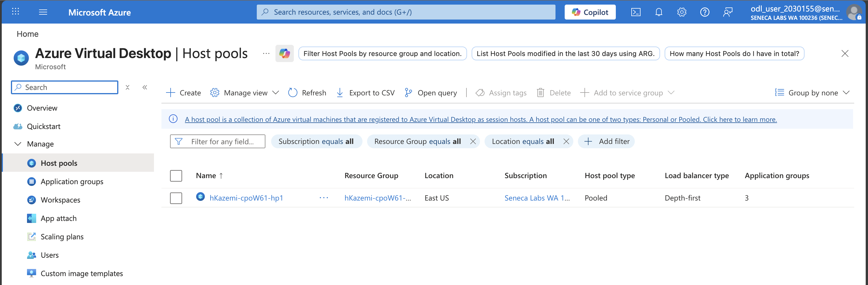The image size is (868, 285).
Task: Collapse the Manage section in sidebar
Action: click(x=18, y=144)
